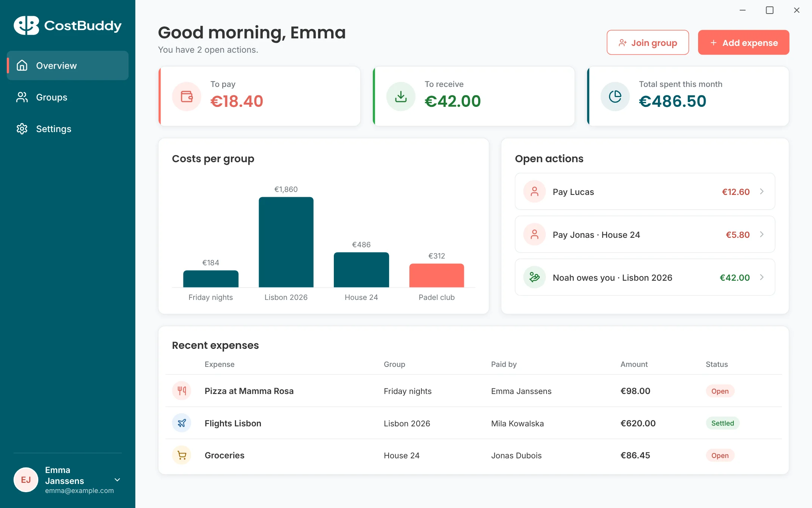Click the pie chart icon in Total spent card

(615, 96)
